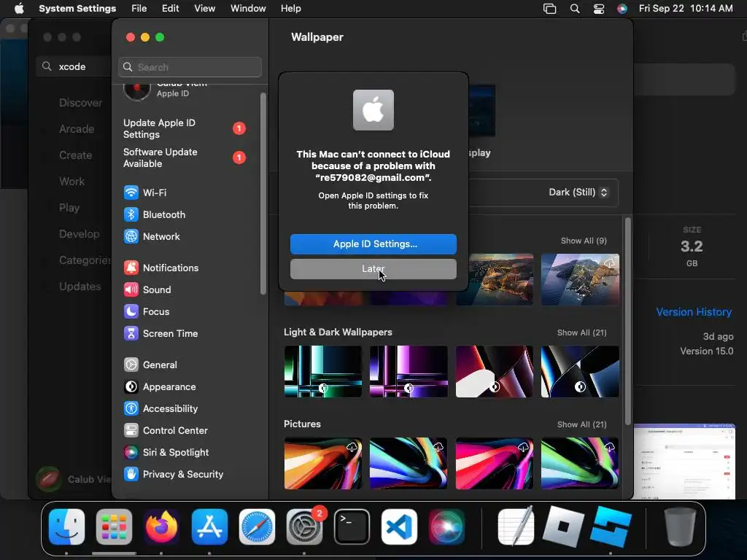
Task: Open Control Center settings
Action: 166,431
